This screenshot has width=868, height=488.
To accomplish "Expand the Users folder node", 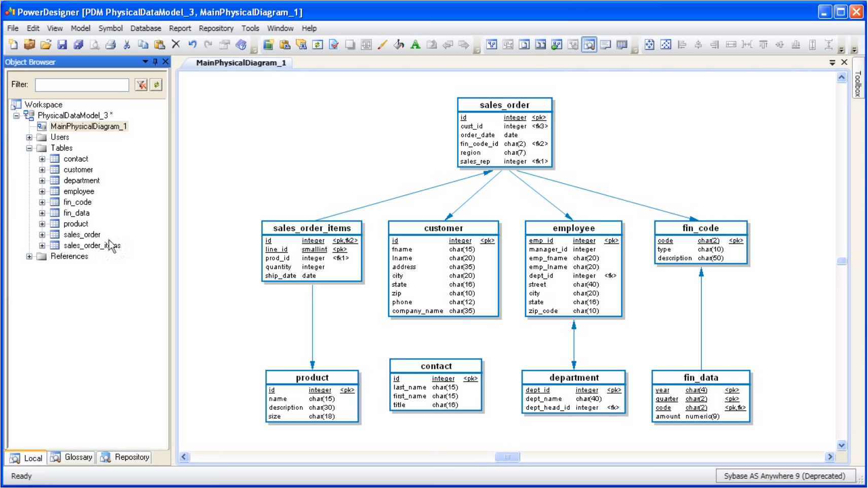I will tap(29, 137).
